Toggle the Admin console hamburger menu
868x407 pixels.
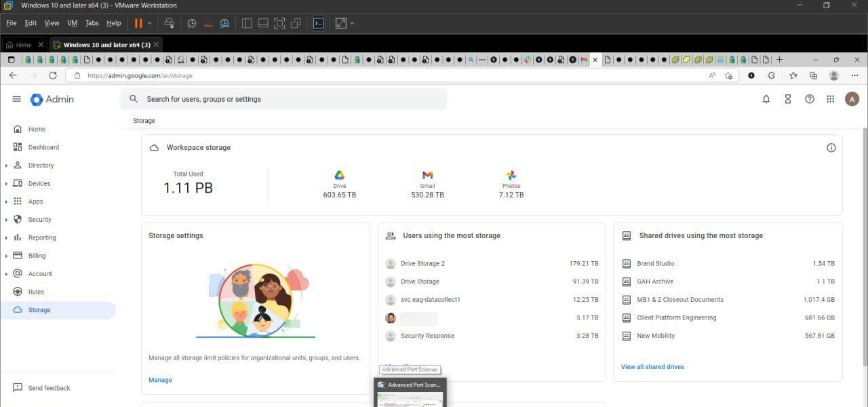pyautogui.click(x=17, y=99)
